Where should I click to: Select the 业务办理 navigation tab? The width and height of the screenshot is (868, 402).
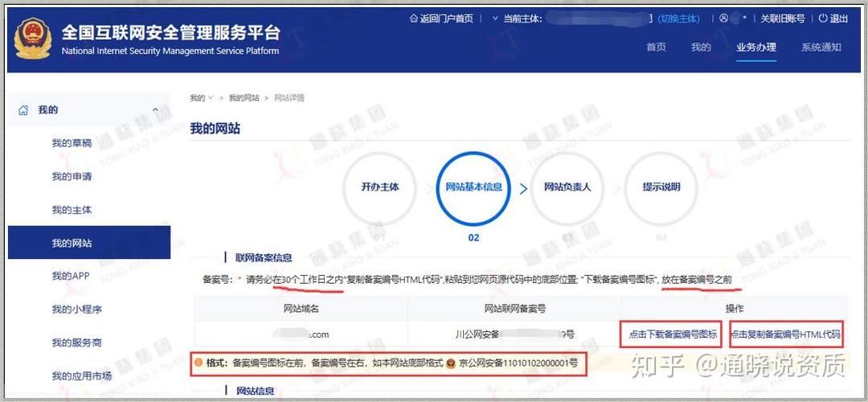coord(756,47)
